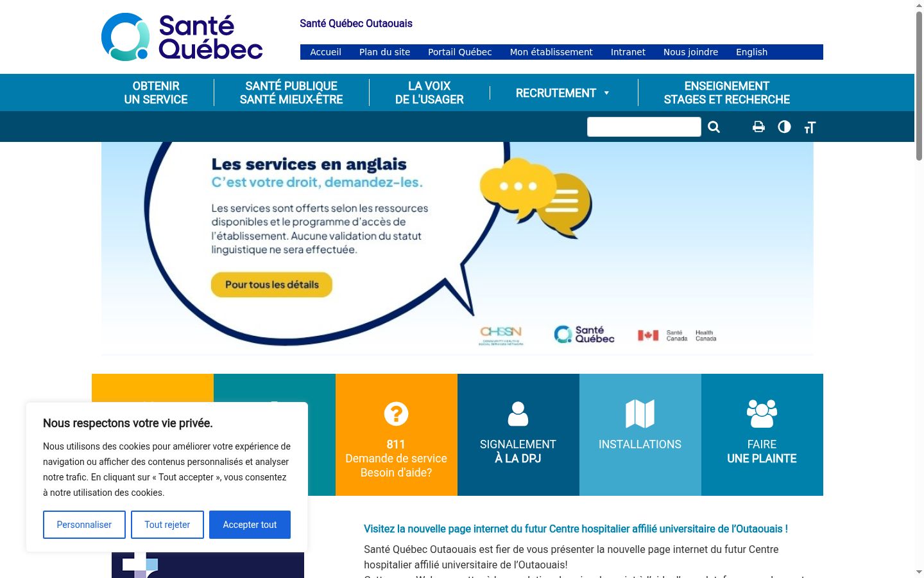Open the Installations tile
The image size is (924, 578).
click(x=640, y=435)
